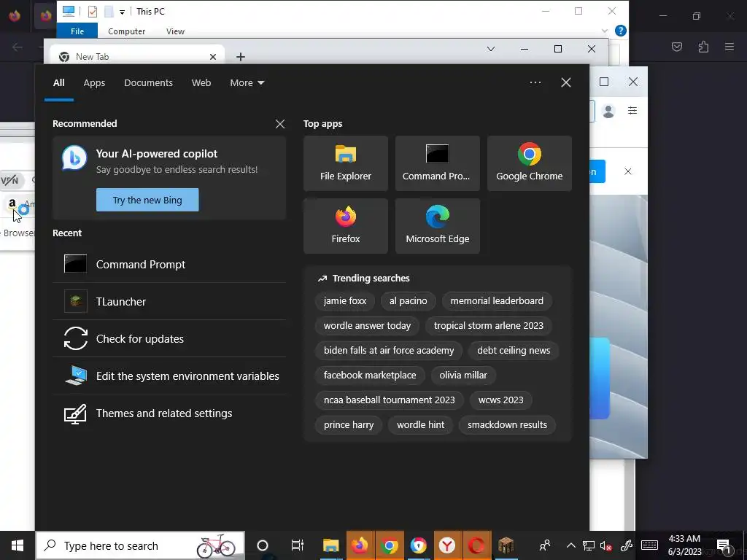Image resolution: width=747 pixels, height=560 pixels.
Task: Search trending prince harry
Action: pyautogui.click(x=349, y=425)
